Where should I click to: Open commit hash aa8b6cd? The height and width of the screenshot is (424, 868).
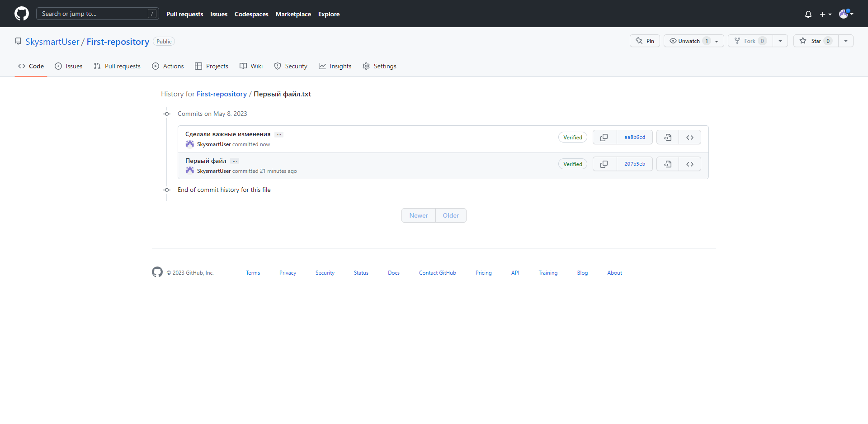635,138
